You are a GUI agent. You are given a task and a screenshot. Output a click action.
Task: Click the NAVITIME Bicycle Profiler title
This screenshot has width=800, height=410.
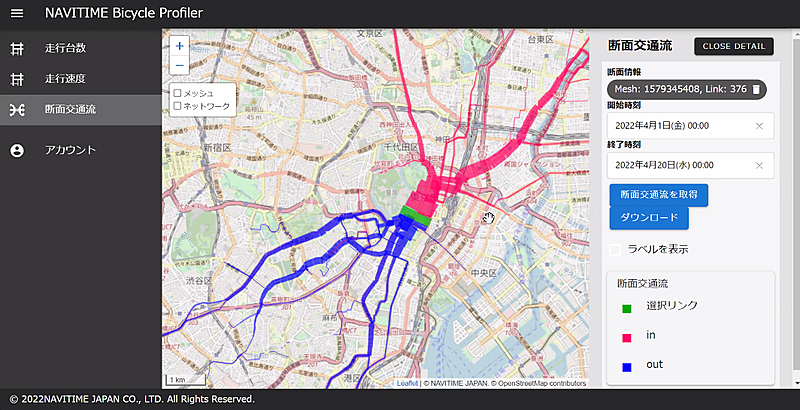(x=124, y=13)
